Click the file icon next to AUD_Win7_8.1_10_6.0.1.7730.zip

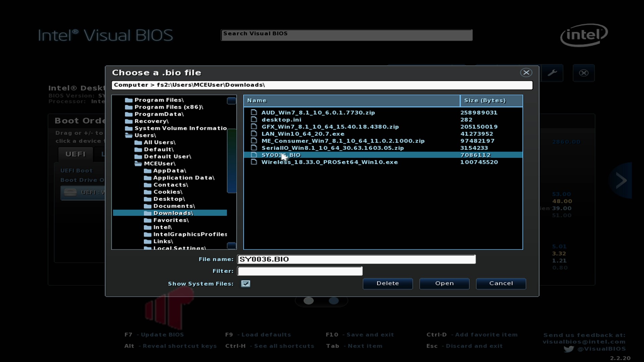click(254, 112)
